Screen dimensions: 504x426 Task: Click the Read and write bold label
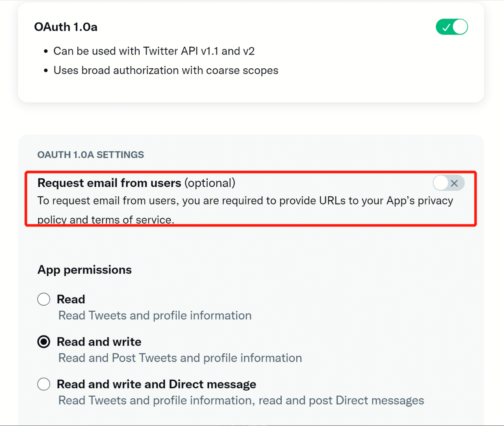[99, 341]
